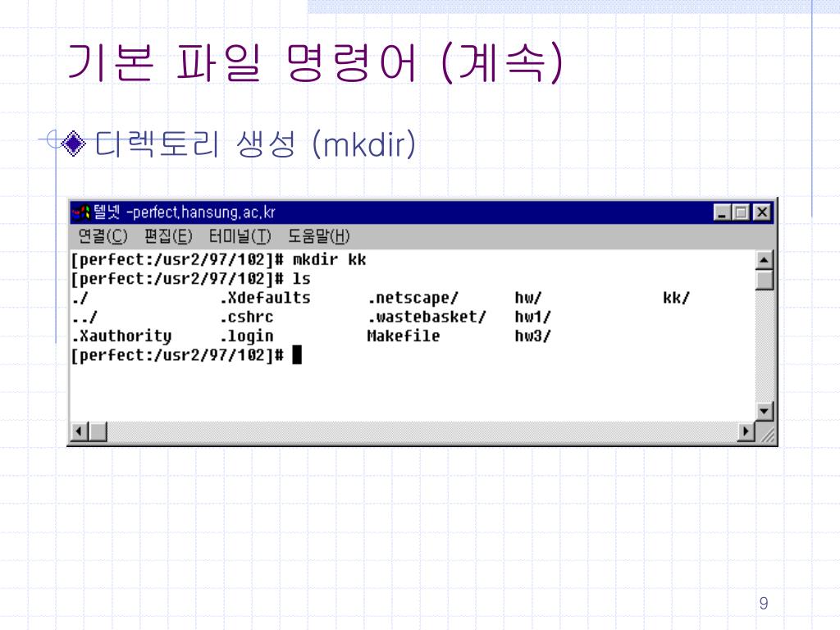
Task: Click the '.Xdefaults' file name
Action: point(265,298)
